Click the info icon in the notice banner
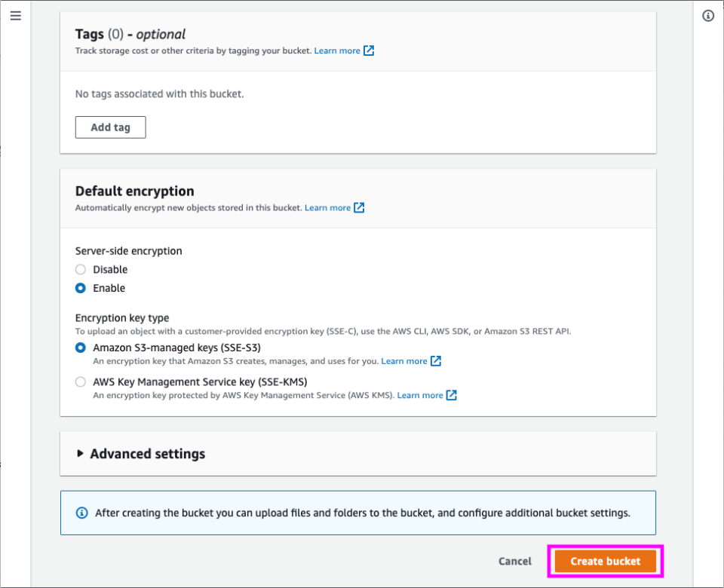This screenshot has width=724, height=588. 82,513
